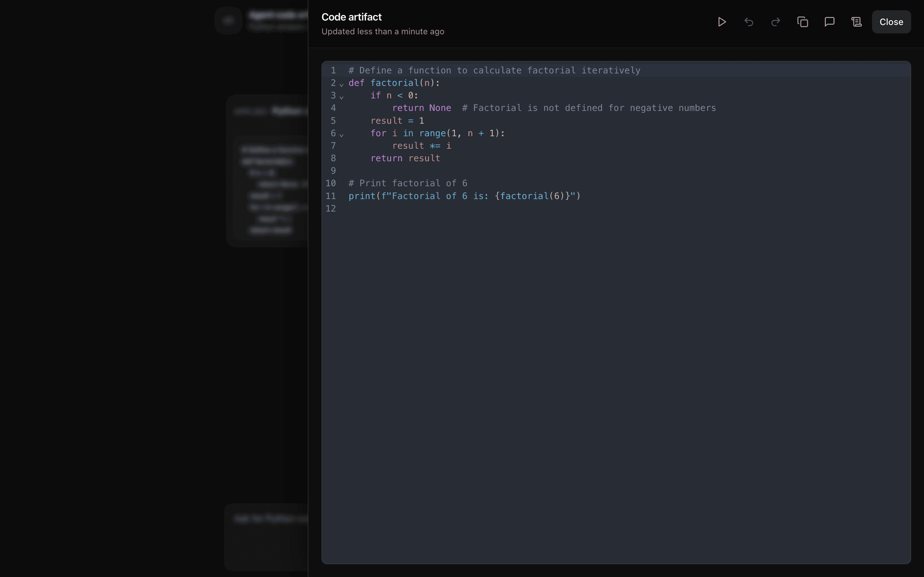Click the log scroll icon next to Close
Viewport: 924px width, 577px height.
click(856, 22)
